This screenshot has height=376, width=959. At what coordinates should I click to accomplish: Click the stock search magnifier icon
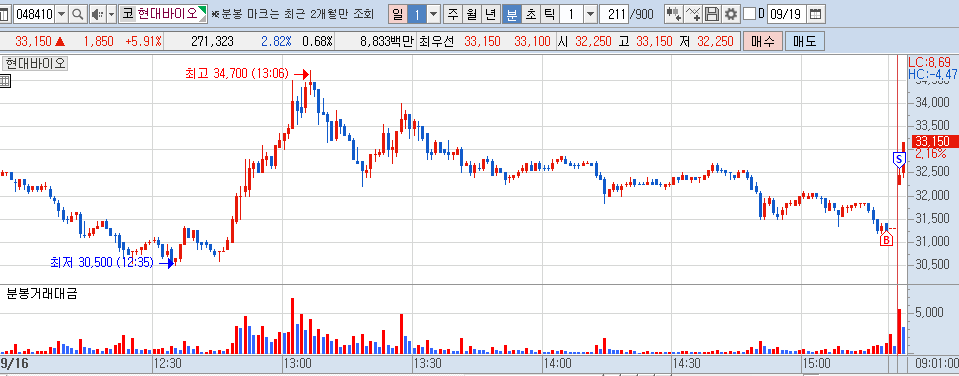coord(78,13)
